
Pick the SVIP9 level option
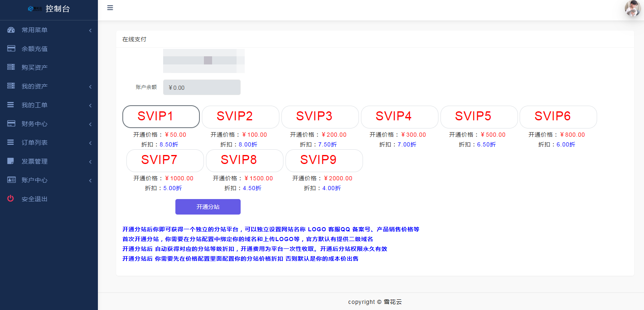point(324,160)
